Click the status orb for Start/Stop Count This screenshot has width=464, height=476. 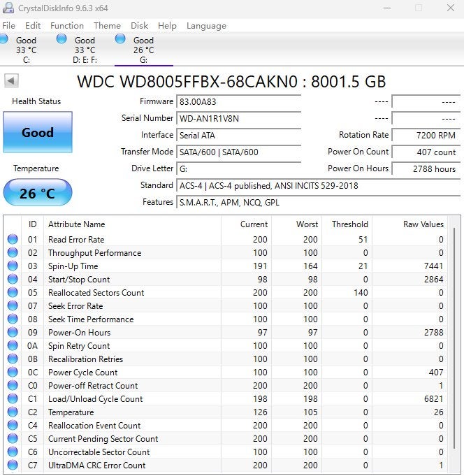click(x=13, y=279)
